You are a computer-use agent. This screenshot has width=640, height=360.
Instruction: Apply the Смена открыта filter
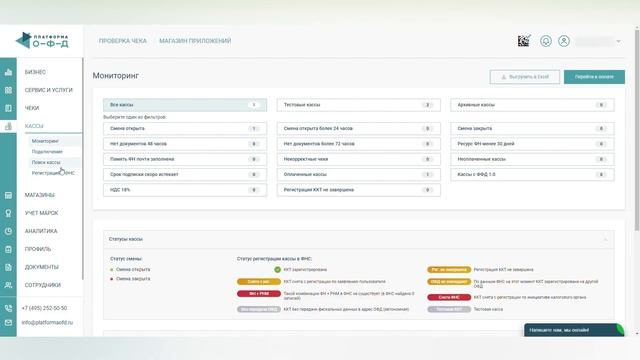click(185, 129)
